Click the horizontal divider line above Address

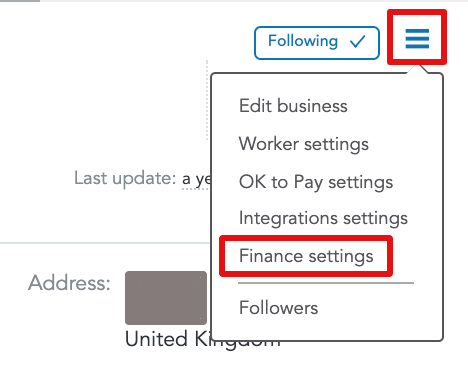[105, 243]
